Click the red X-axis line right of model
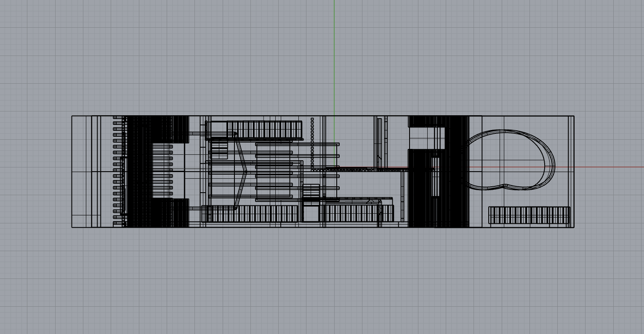 [609, 167]
